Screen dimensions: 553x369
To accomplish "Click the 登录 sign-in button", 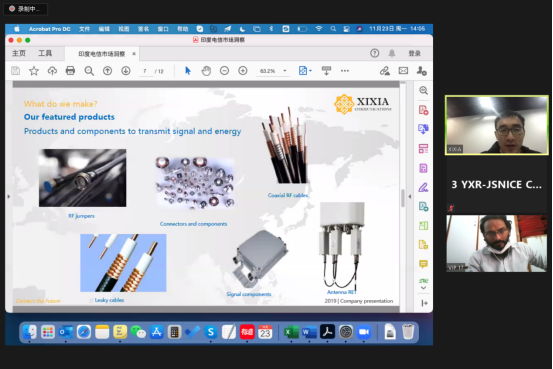I will (414, 53).
